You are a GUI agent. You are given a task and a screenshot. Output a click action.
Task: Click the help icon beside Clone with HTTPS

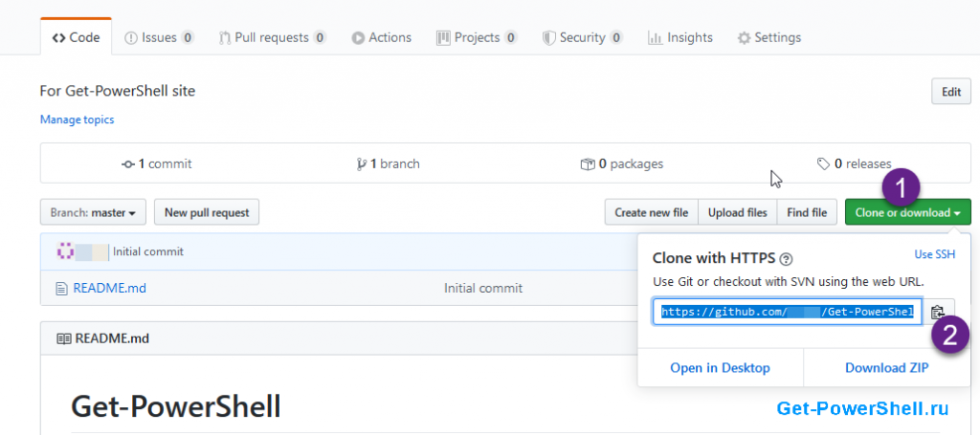[787, 259]
